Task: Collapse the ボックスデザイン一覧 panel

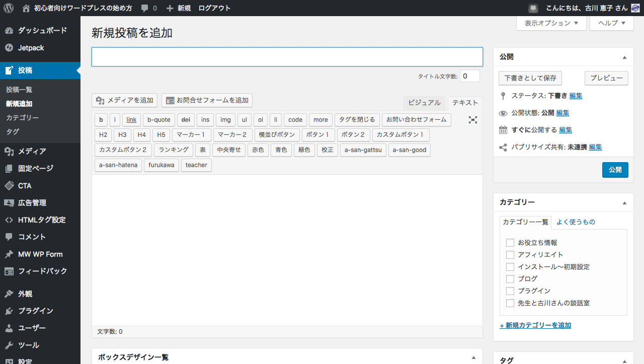Action: (473, 357)
